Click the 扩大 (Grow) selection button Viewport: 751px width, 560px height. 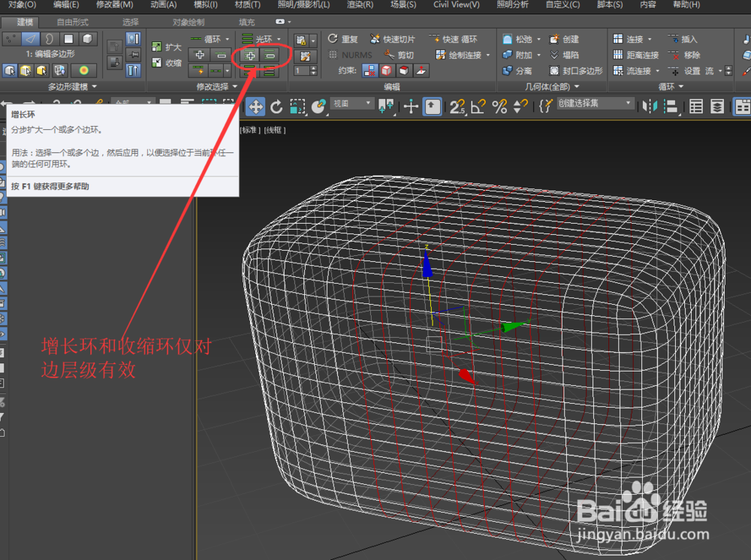[x=167, y=47]
